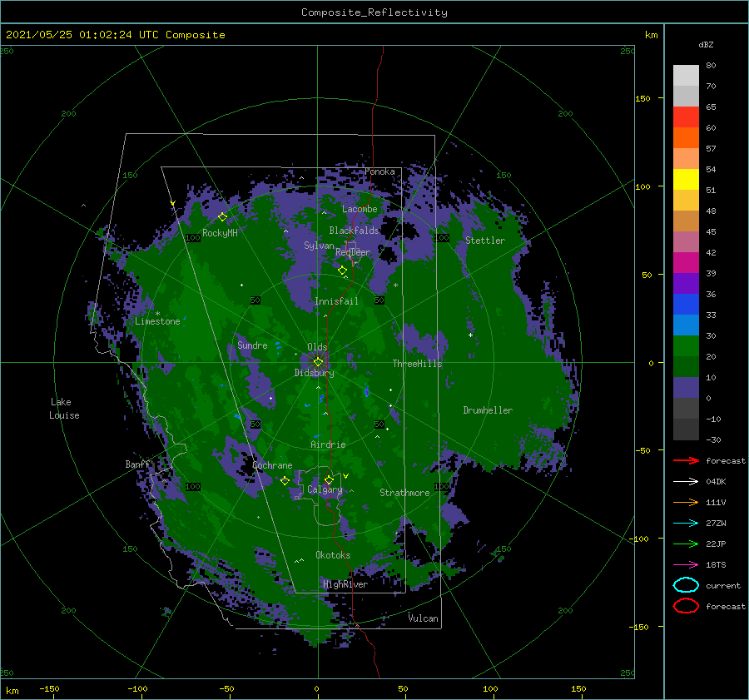Screen dimensions: 749x700
Task: Click the Strathmore label
Action: click(404, 493)
